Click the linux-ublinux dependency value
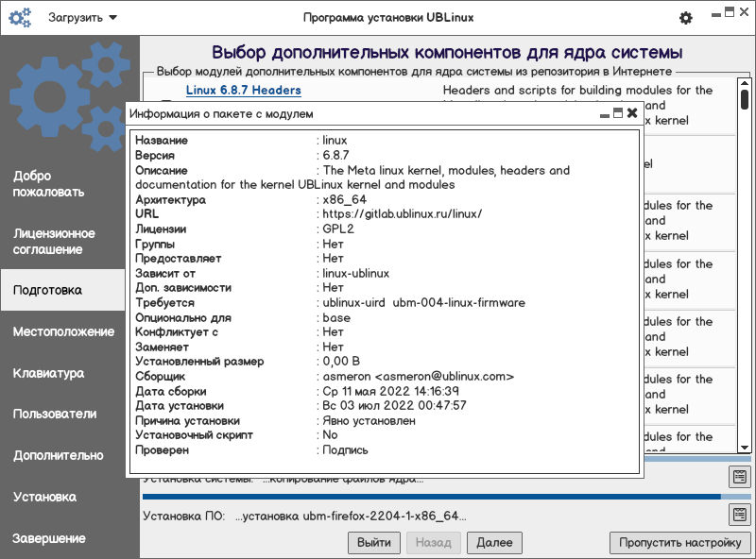756x559 pixels. 356,273
